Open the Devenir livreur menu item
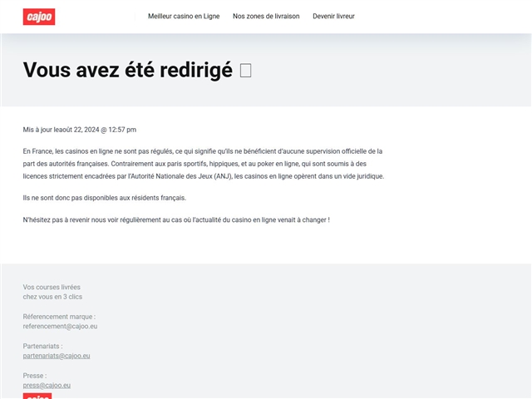Image resolution: width=532 pixels, height=399 pixels. (333, 16)
